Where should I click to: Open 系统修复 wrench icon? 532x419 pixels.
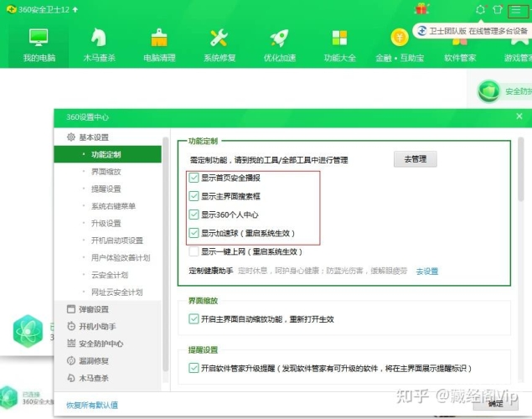click(220, 38)
